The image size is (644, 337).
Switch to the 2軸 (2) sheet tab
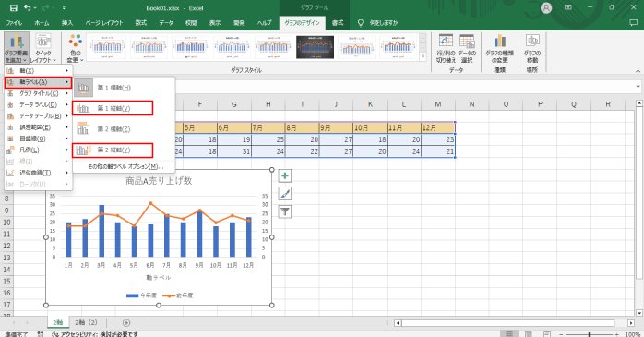(x=86, y=322)
